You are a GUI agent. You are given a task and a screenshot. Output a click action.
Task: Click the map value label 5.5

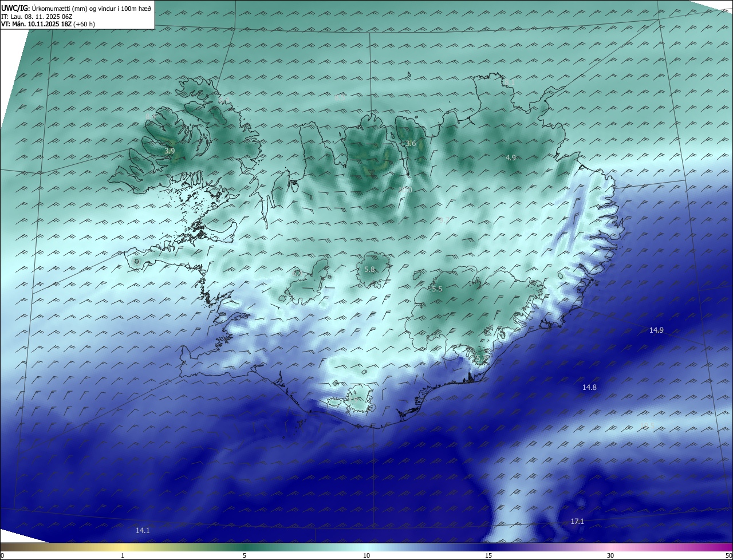[x=437, y=289]
